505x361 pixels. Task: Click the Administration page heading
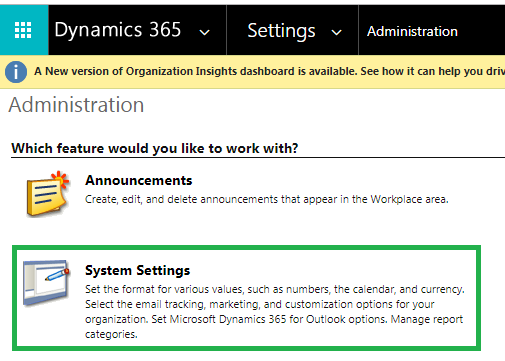(76, 105)
